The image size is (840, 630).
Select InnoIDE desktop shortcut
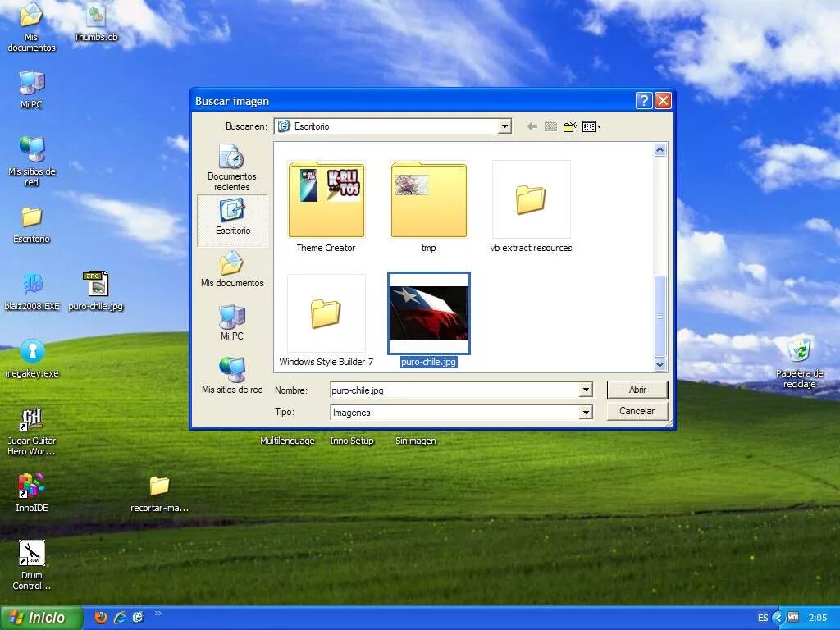point(32,492)
